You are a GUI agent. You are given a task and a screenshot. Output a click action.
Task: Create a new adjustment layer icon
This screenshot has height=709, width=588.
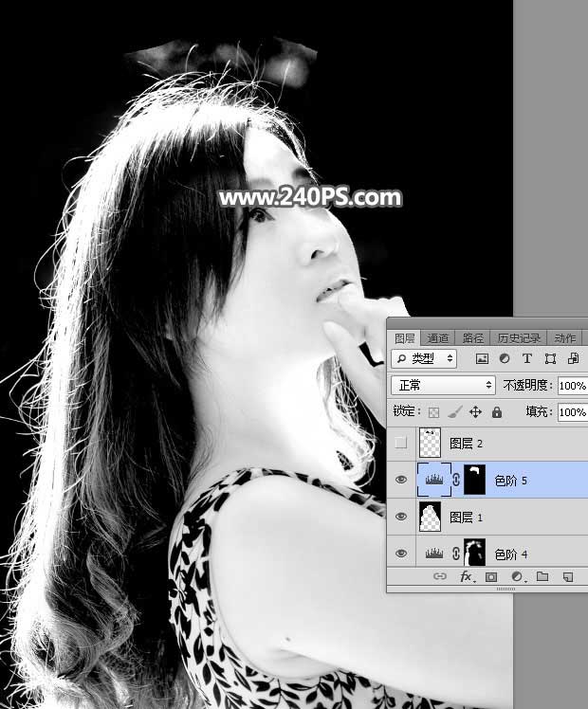517,576
